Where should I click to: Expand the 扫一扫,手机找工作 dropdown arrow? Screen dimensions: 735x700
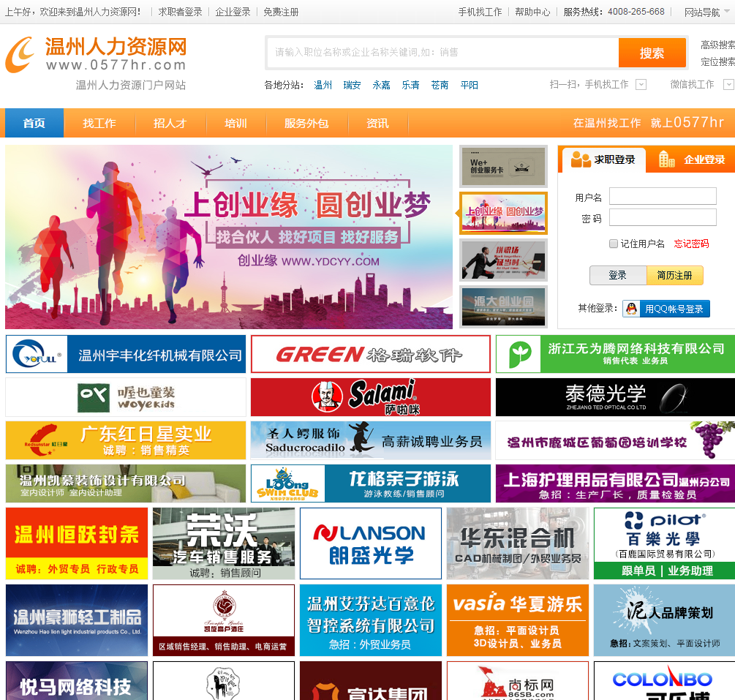pos(641,84)
